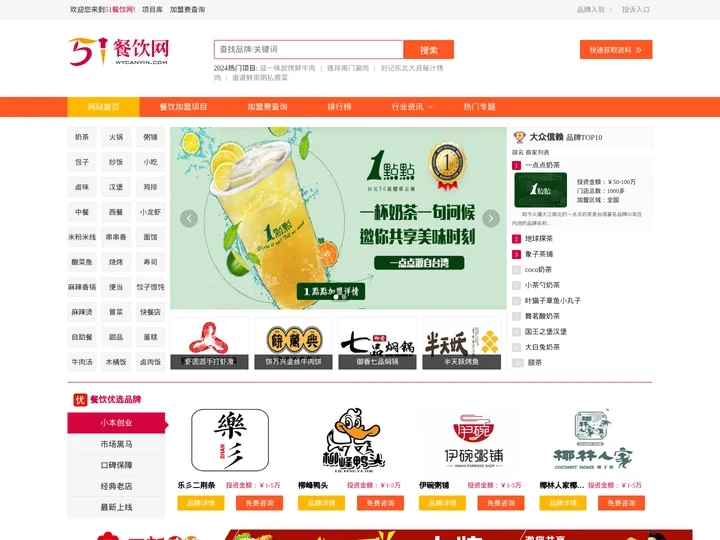The image size is (720, 540).
Task: Choose the 自助餐 category
Action: 82,337
